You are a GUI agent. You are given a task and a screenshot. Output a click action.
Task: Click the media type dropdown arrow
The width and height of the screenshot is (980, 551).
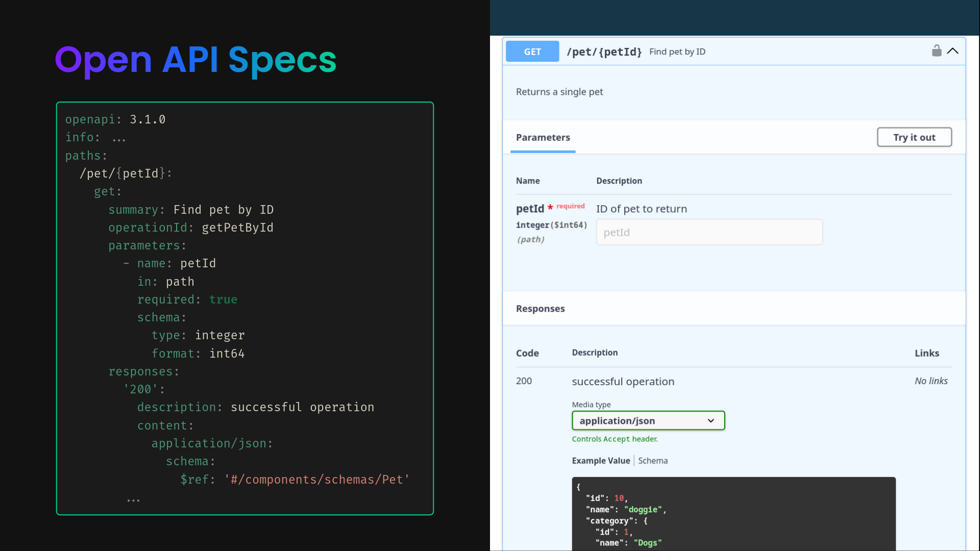[x=710, y=421]
